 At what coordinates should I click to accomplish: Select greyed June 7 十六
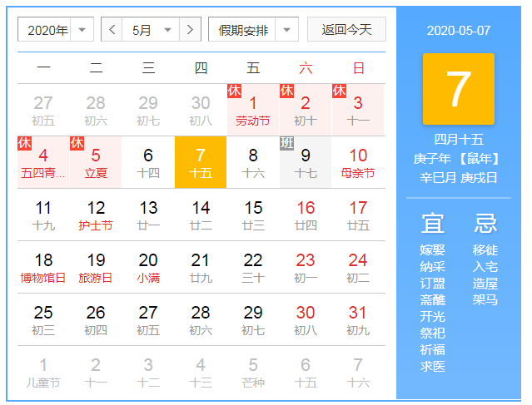358,372
